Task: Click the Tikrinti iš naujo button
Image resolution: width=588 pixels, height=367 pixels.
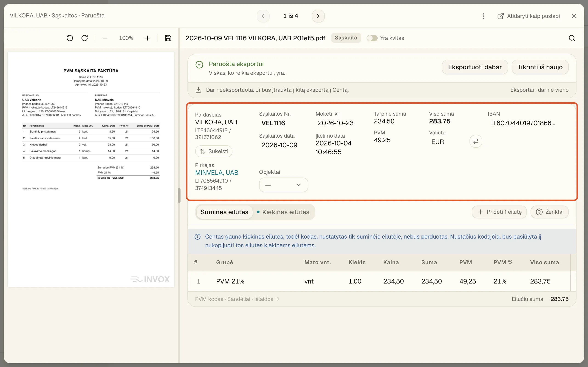Action: 540,67
